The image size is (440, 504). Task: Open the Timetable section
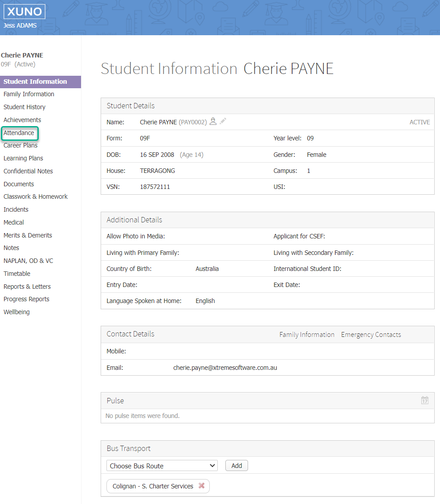pos(16,273)
